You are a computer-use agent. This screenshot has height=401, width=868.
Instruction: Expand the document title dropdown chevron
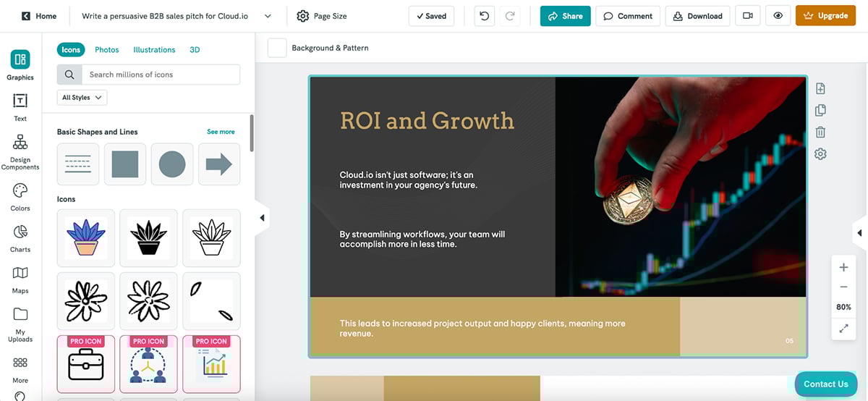coord(268,16)
